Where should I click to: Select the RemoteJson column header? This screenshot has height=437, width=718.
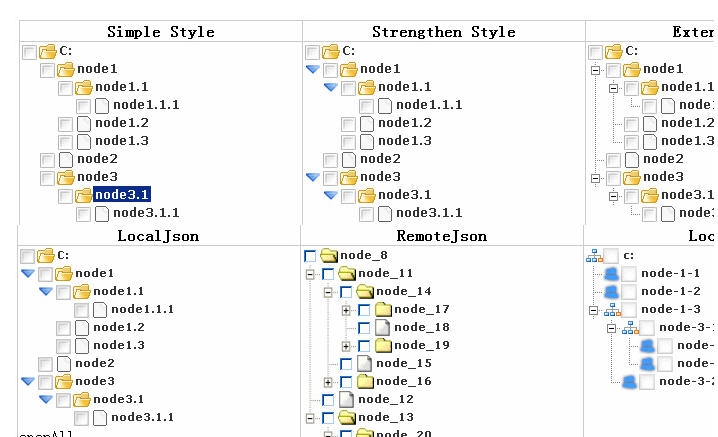pos(441,236)
